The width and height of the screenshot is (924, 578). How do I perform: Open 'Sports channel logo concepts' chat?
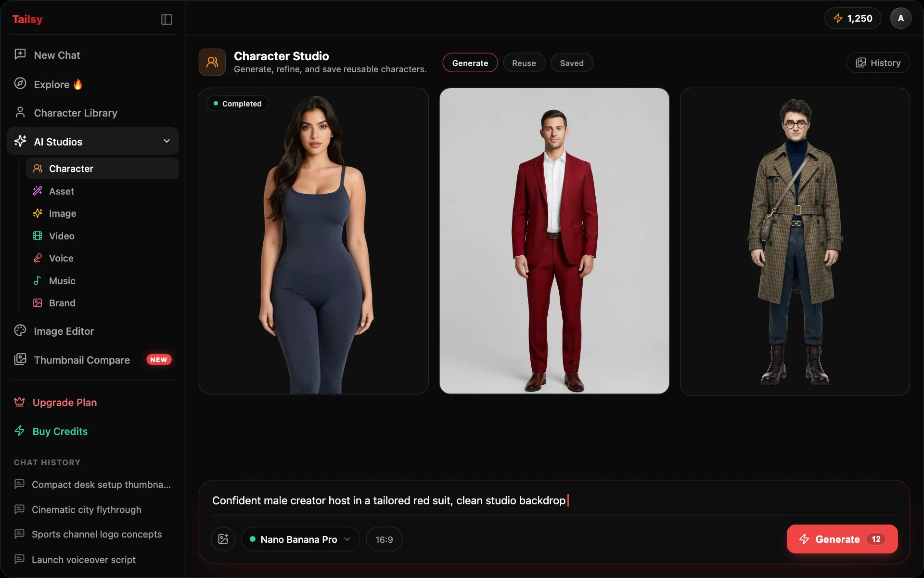[x=93, y=534]
